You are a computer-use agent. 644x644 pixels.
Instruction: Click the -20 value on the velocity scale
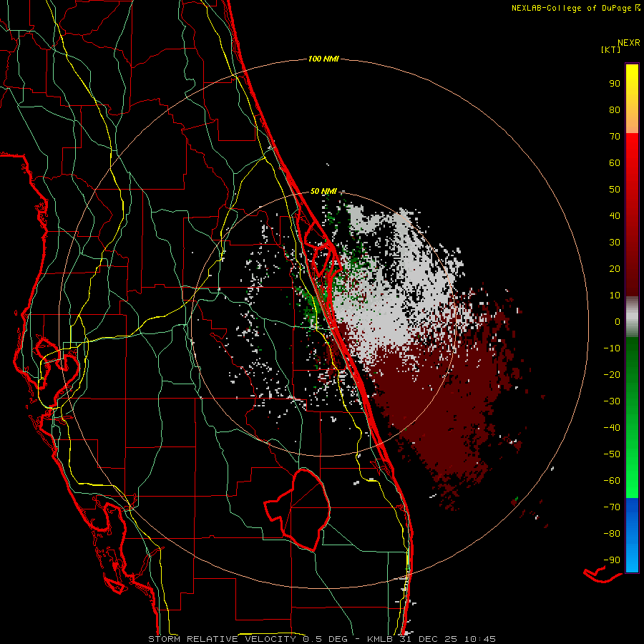pyautogui.click(x=612, y=375)
